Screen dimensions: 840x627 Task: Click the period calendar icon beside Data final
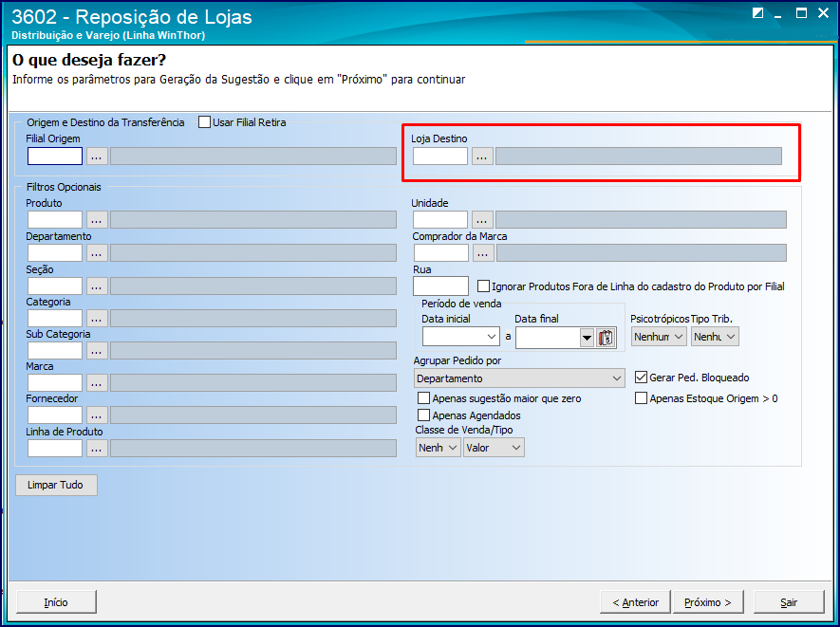(606, 338)
